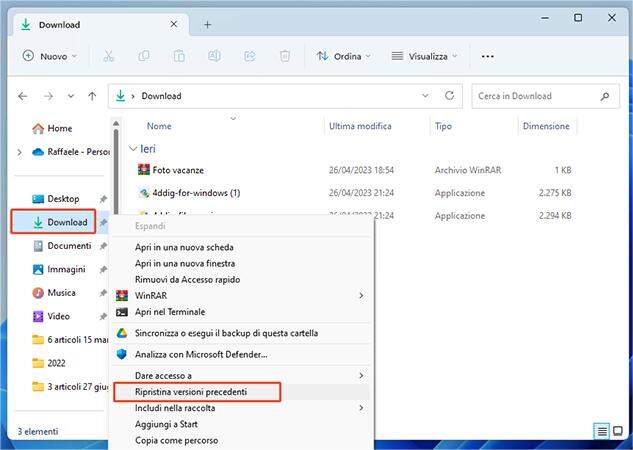This screenshot has height=450, width=633.
Task: Open Dare accesso a submenu
Action: click(361, 375)
